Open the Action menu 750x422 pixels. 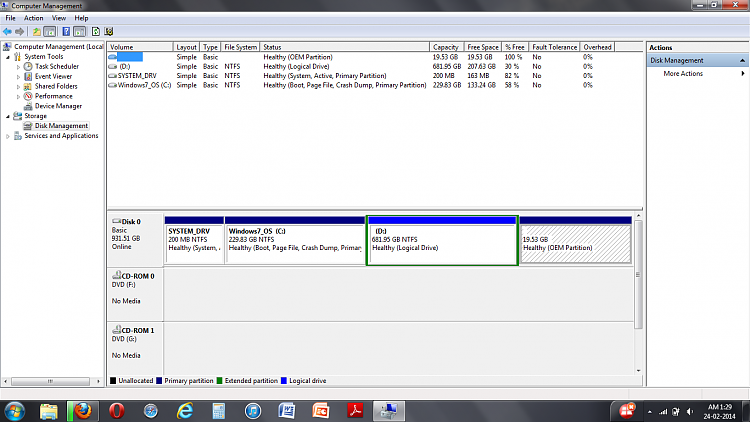(x=33, y=18)
